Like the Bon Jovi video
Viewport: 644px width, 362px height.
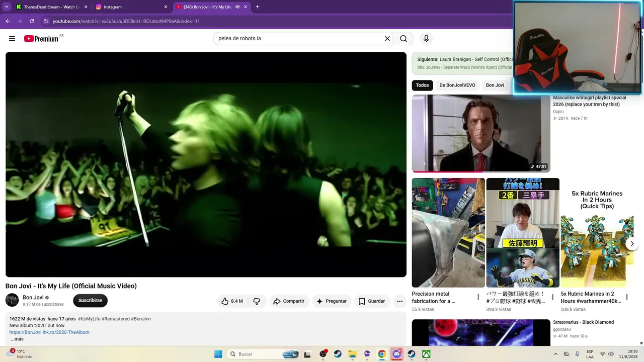tap(232, 301)
